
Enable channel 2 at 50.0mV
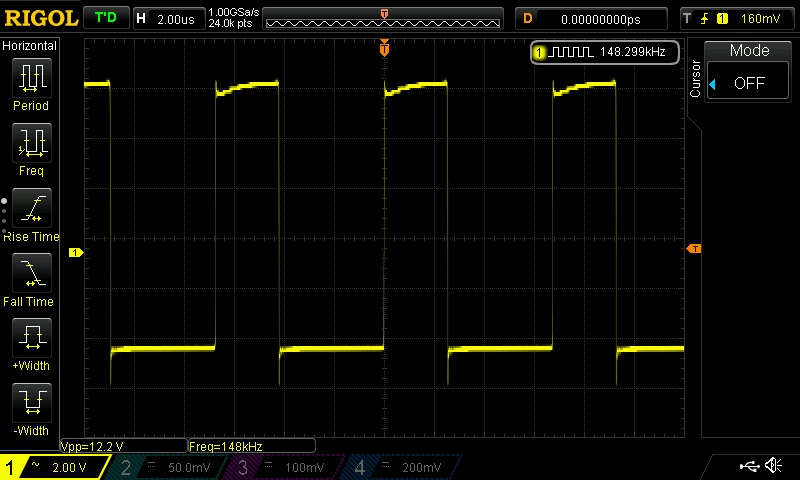pos(168,467)
